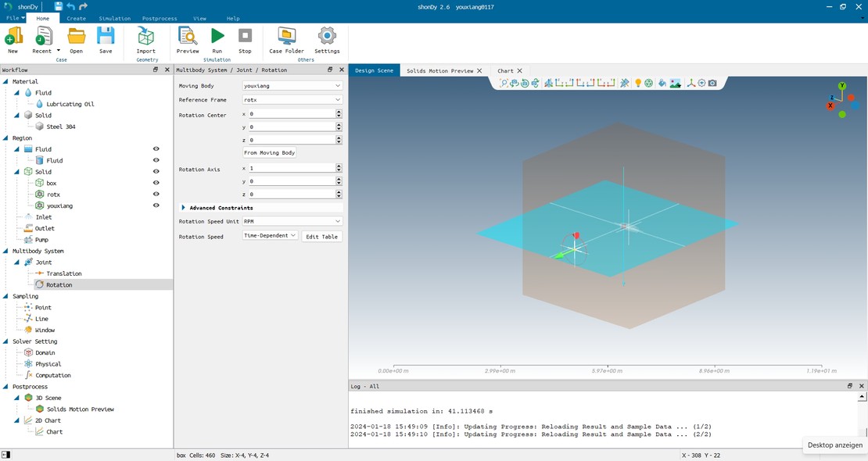
Task: Toggle visibility eye for Region Solid group
Action: point(156,172)
